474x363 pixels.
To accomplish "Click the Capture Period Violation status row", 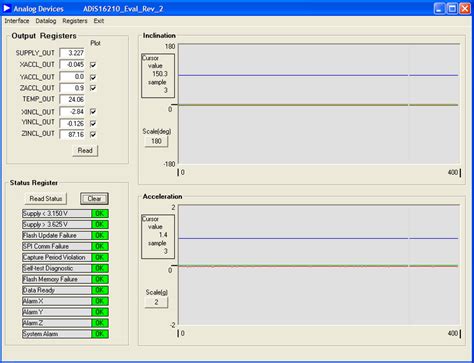I will pos(65,257).
